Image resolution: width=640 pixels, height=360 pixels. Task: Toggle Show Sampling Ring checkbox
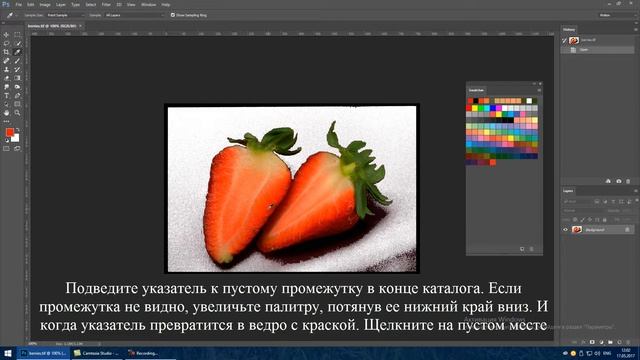coord(173,15)
